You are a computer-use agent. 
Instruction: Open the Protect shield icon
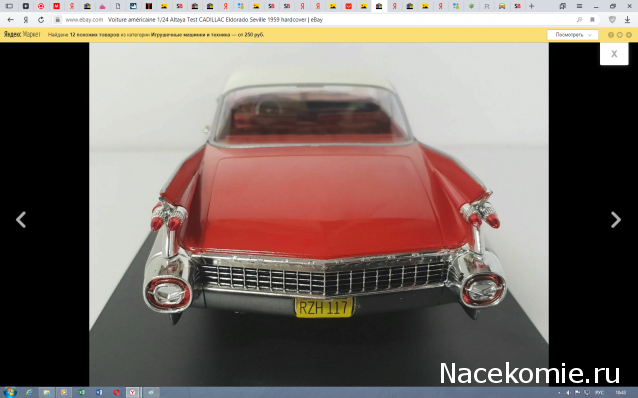612,20
